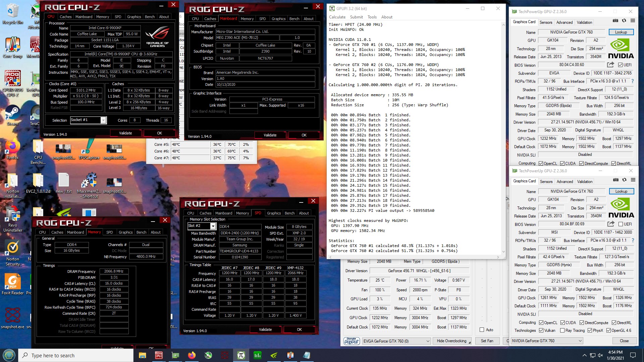Click GPUPI pi icon in taskbar
Screen dimensions: 644x362
(241, 355)
